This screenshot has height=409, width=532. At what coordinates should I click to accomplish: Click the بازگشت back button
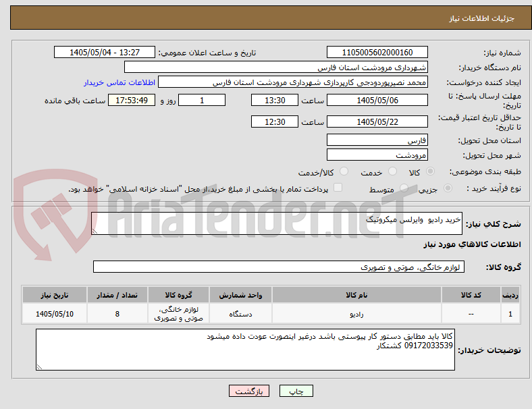tap(249, 391)
